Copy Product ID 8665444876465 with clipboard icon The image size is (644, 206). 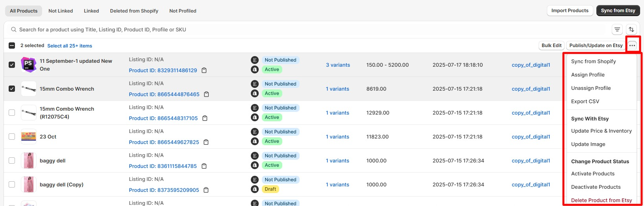[x=206, y=94]
